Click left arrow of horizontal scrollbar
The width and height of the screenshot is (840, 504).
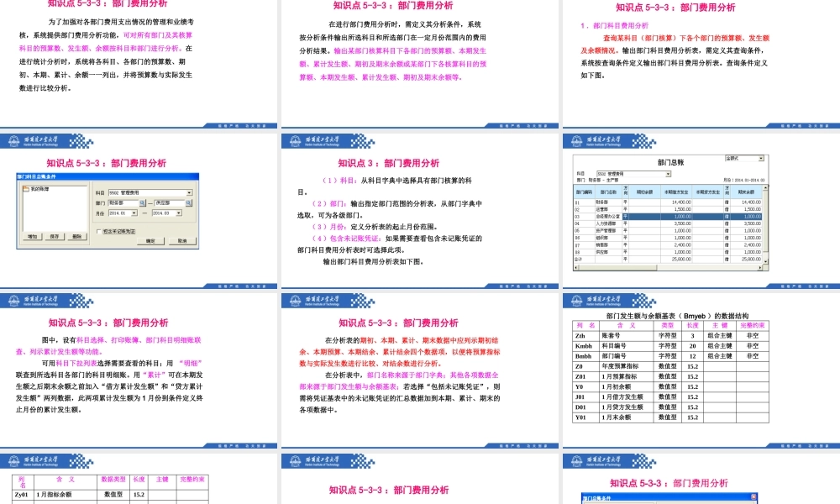pyautogui.click(x=575, y=267)
